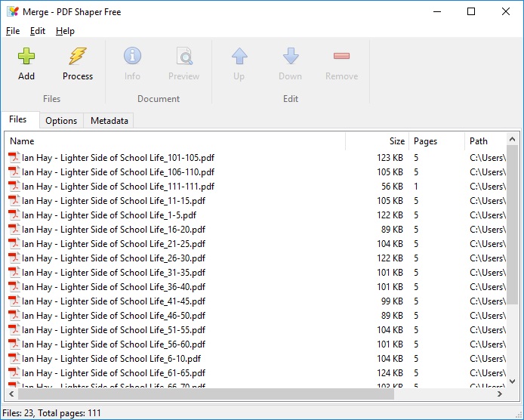Click the vertical scrollbar up arrow
Image resolution: width=524 pixels, height=420 pixels.
(513, 139)
